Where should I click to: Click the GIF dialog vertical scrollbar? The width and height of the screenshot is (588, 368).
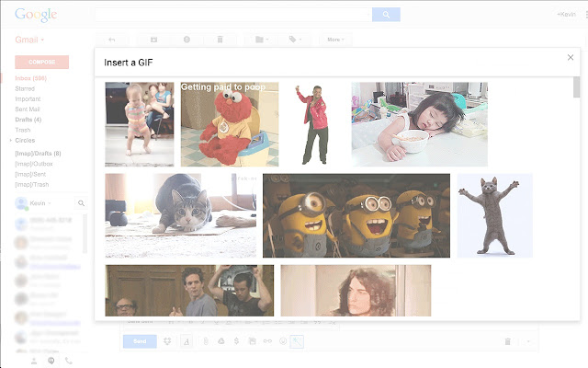576,87
